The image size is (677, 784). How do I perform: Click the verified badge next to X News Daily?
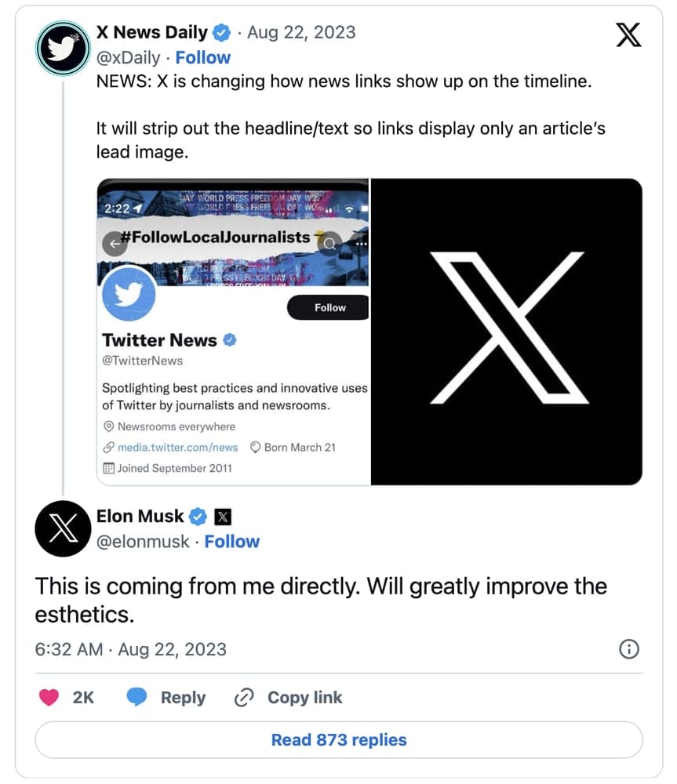[x=220, y=32]
